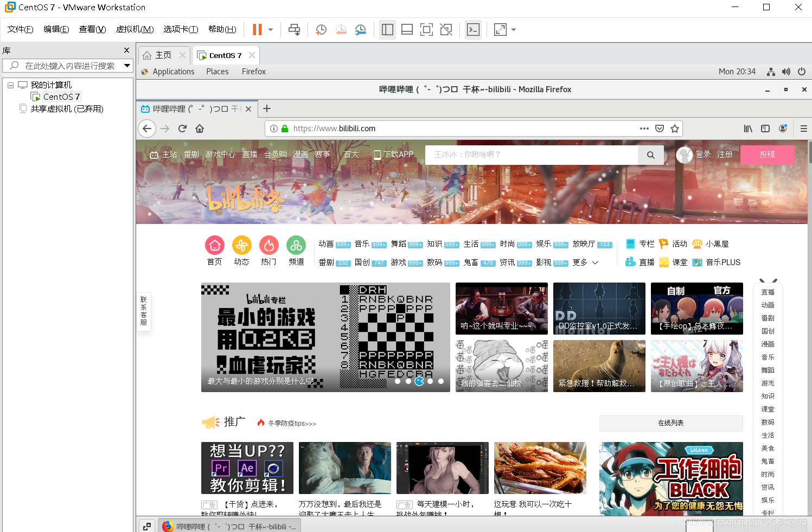This screenshot has height=532, width=812.
Task: Send Ctrl+Alt+Del to the VM
Action: [294, 29]
